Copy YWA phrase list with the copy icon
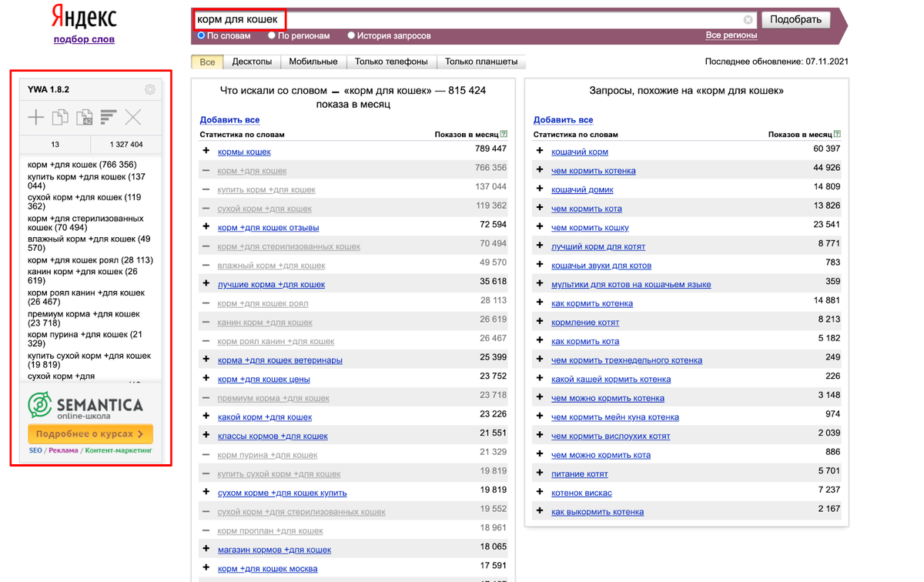Image resolution: width=924 pixels, height=582 pixels. point(60,117)
